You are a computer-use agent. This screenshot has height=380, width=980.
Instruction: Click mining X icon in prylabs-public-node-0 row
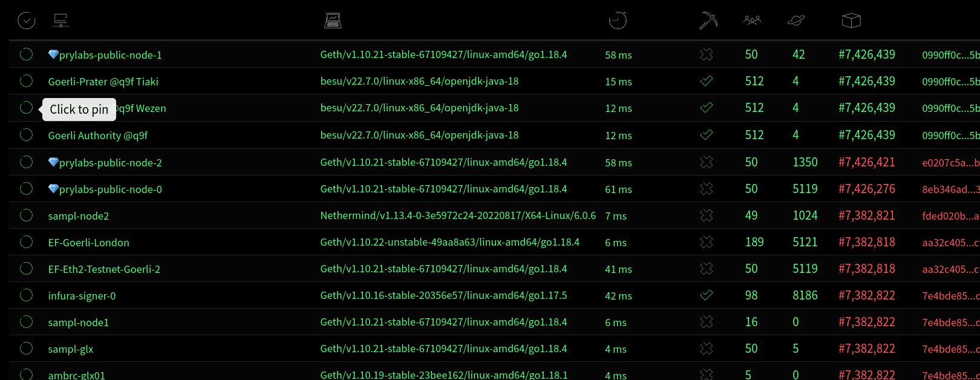click(x=706, y=189)
